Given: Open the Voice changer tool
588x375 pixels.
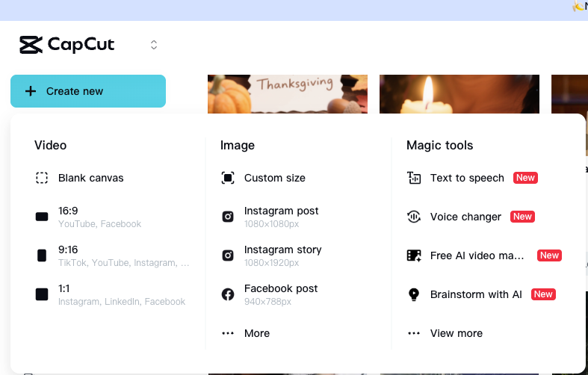Looking at the screenshot, I should point(465,217).
